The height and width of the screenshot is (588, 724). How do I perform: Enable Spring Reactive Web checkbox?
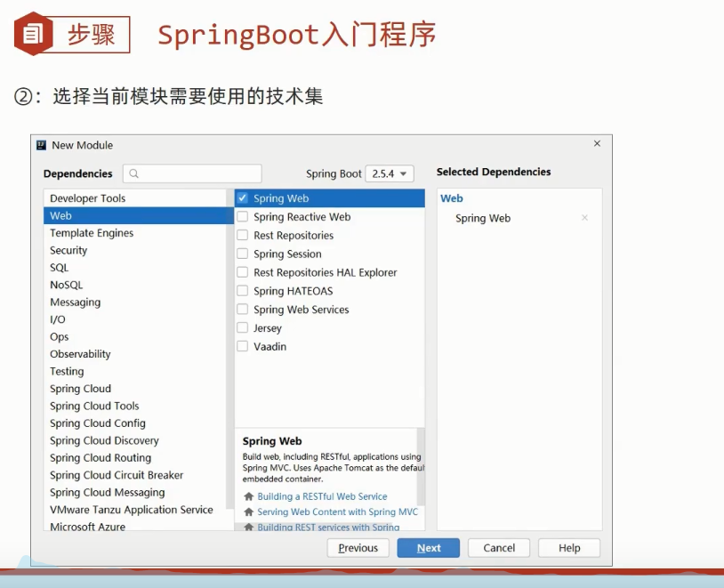pyautogui.click(x=243, y=217)
